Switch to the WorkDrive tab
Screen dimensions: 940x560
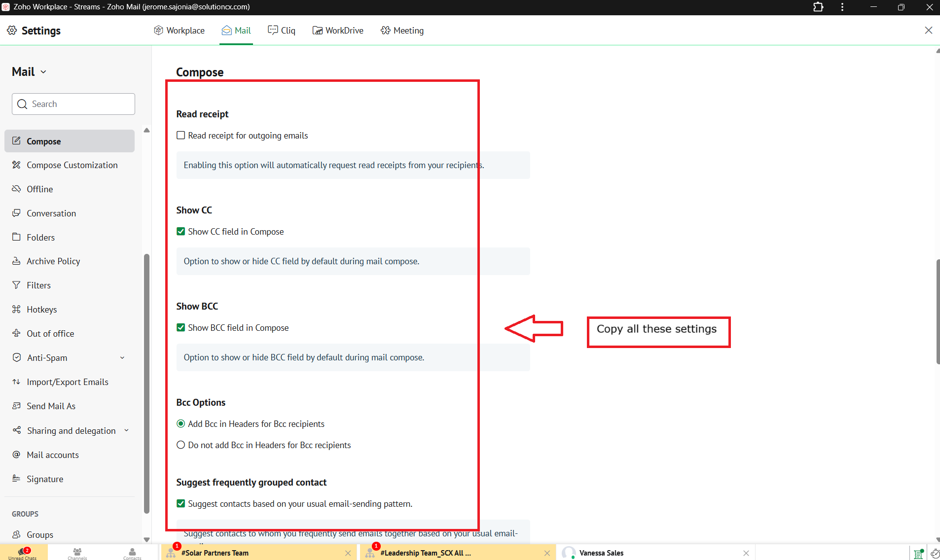click(338, 31)
